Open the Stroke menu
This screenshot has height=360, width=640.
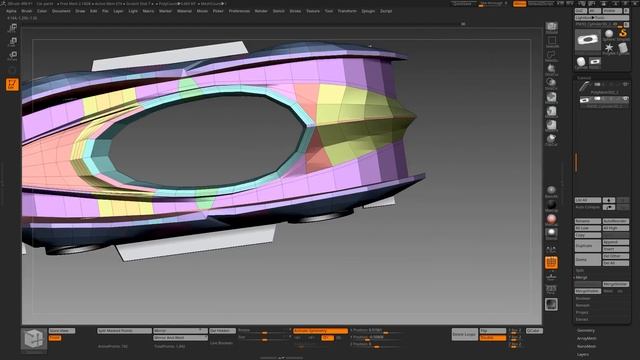[x=295, y=11]
